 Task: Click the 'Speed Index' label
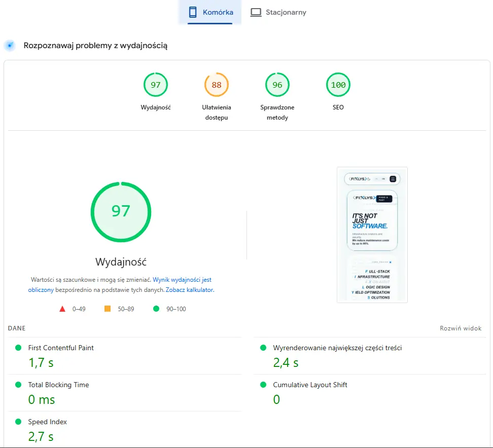coord(48,422)
